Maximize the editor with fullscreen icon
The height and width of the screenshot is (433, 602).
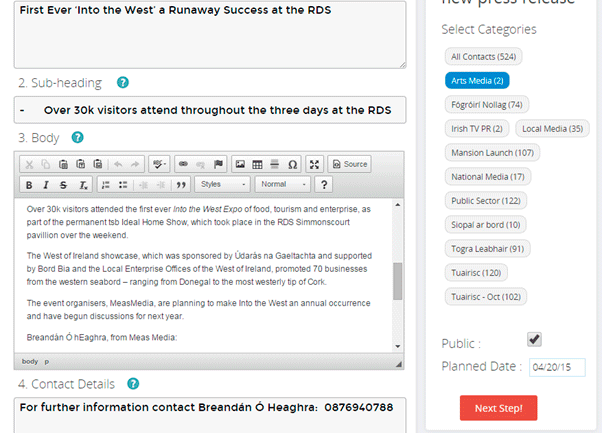[x=314, y=164]
